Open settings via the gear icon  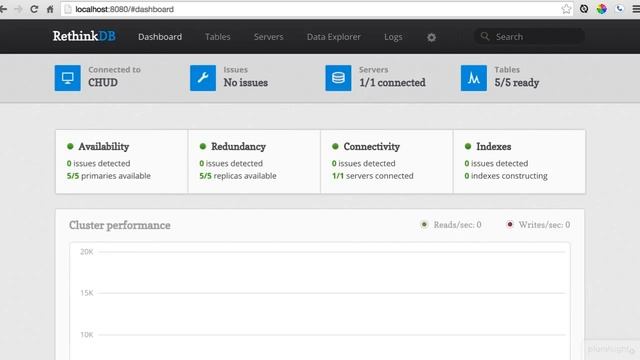click(x=431, y=37)
